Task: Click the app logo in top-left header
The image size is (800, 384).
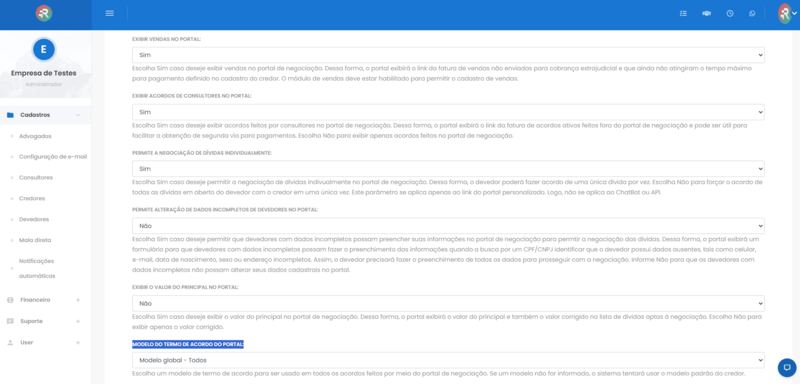Action: pyautogui.click(x=44, y=13)
